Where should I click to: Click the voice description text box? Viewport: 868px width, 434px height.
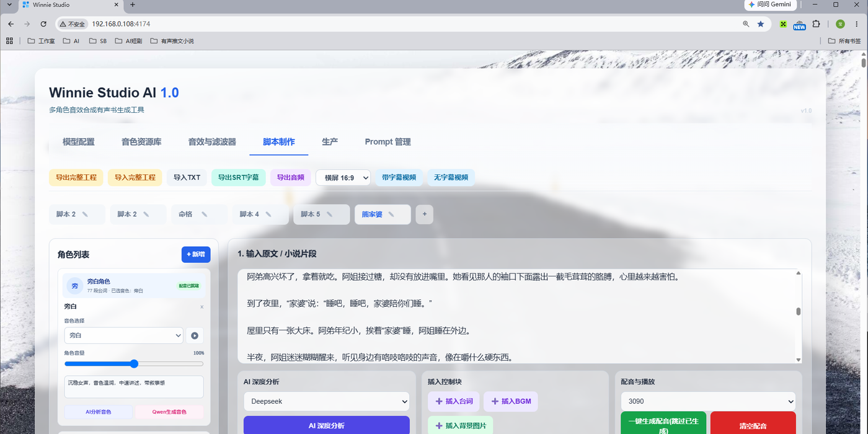[x=134, y=387]
